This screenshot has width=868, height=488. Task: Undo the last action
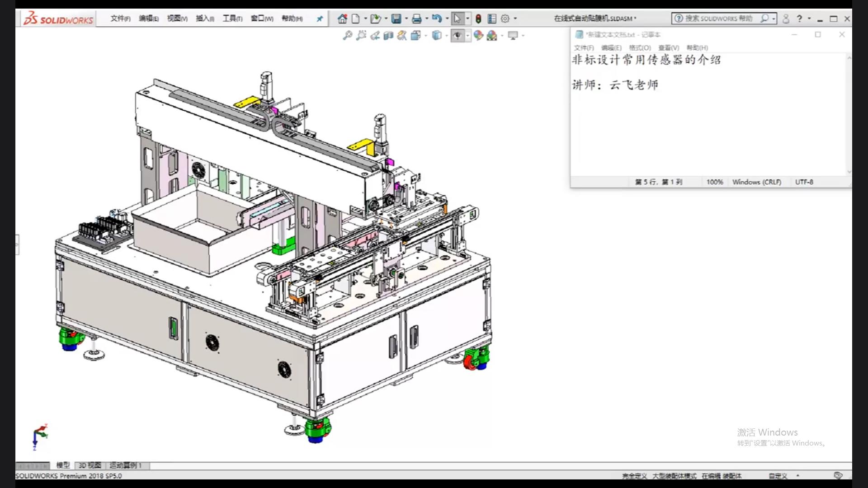[437, 19]
